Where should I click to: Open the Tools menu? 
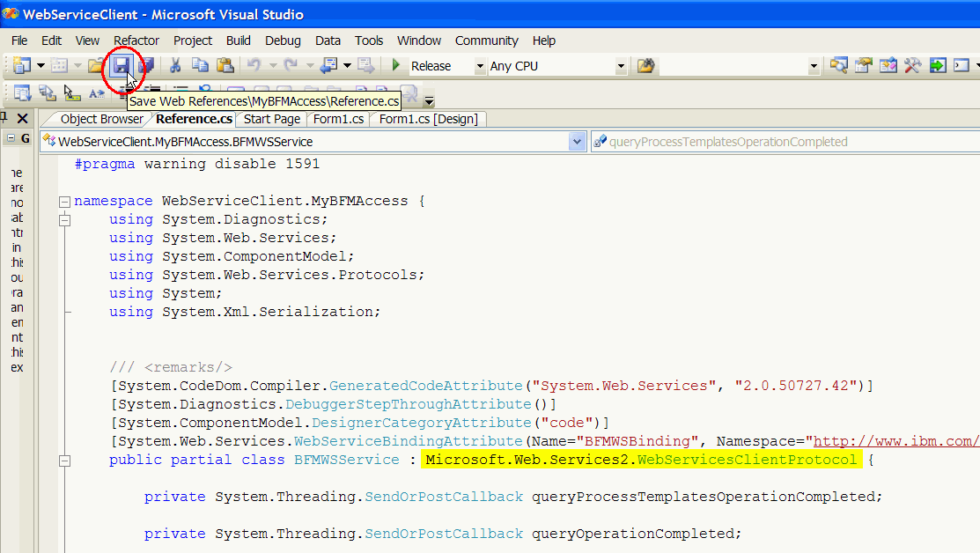[369, 41]
